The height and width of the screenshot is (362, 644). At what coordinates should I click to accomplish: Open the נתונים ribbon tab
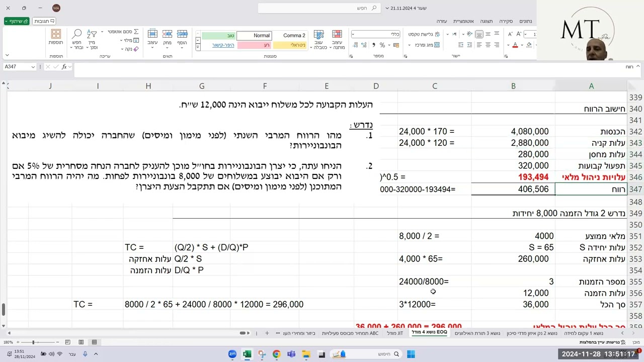tap(525, 21)
